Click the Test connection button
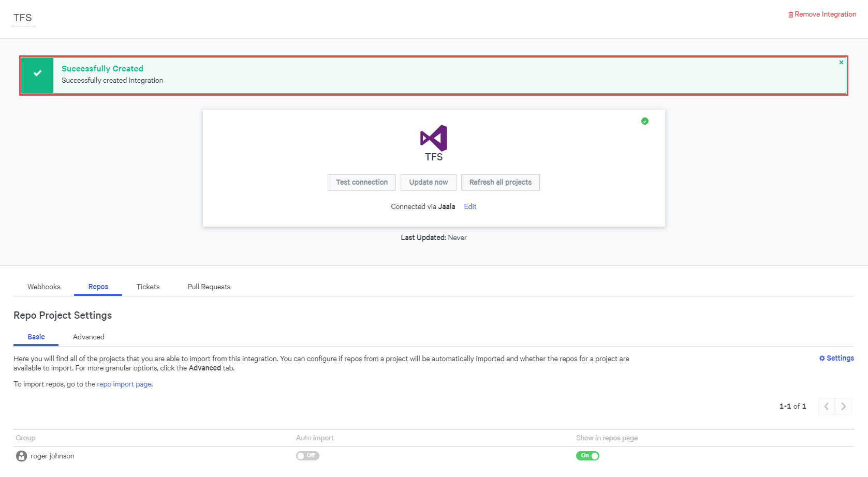 click(362, 183)
